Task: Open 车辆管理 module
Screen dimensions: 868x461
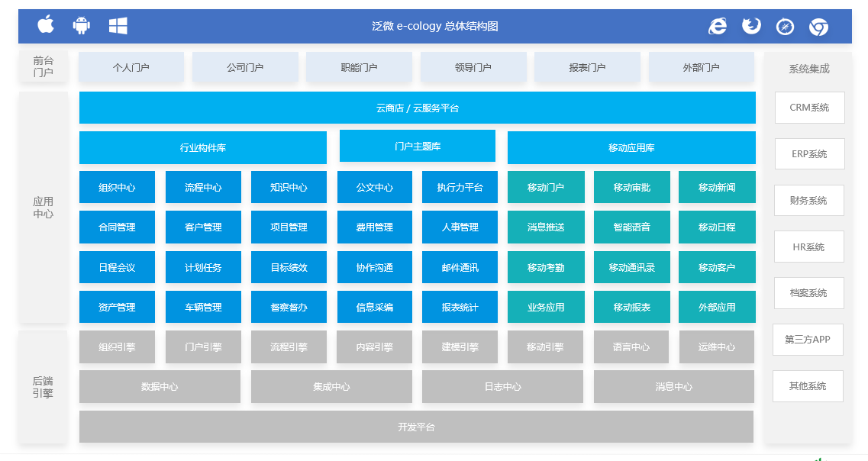Action: pyautogui.click(x=203, y=307)
